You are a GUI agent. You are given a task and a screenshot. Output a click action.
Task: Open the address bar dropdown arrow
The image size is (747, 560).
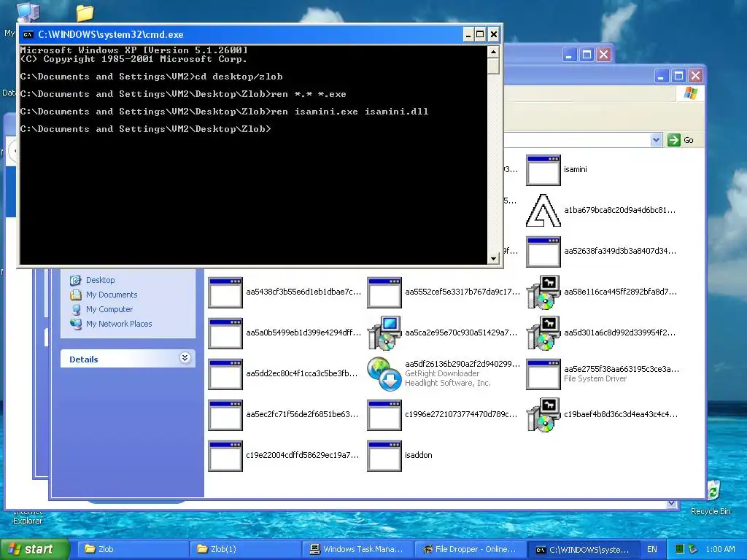[x=656, y=140]
